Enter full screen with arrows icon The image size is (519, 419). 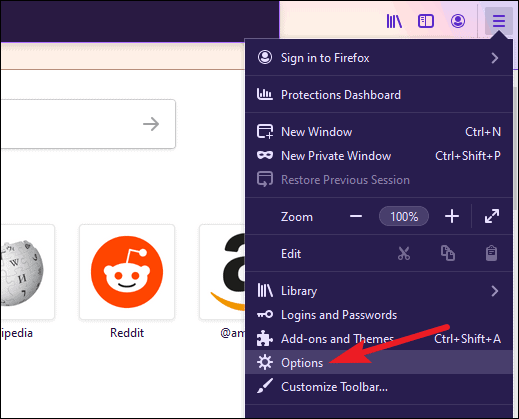pyautogui.click(x=492, y=216)
